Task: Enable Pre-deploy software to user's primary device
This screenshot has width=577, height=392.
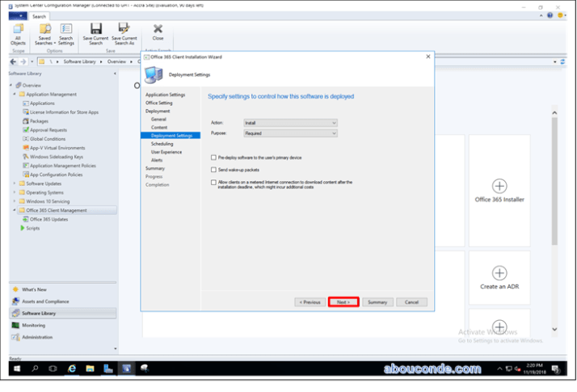Action: click(213, 158)
